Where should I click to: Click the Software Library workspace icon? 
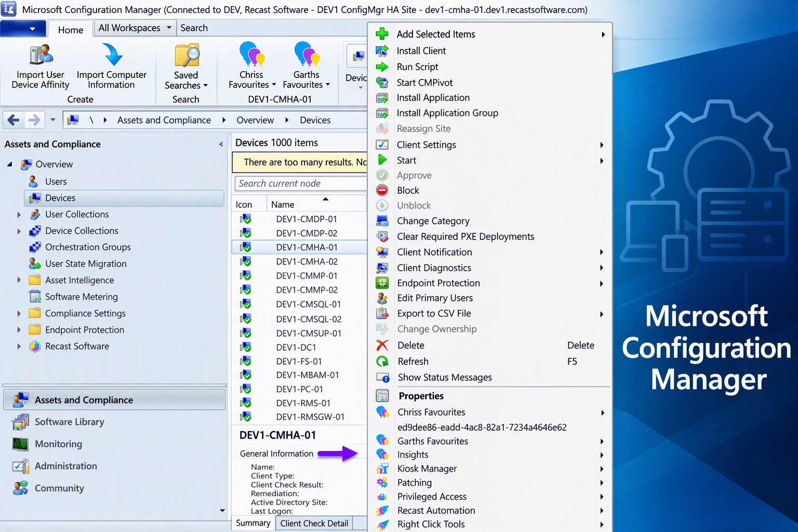point(20,422)
